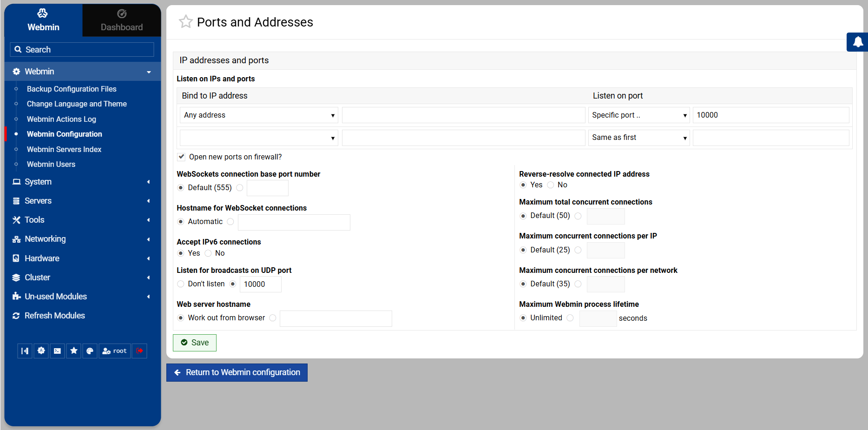868x430 pixels.
Task: Switch to the Dashboard tab
Action: click(x=122, y=20)
